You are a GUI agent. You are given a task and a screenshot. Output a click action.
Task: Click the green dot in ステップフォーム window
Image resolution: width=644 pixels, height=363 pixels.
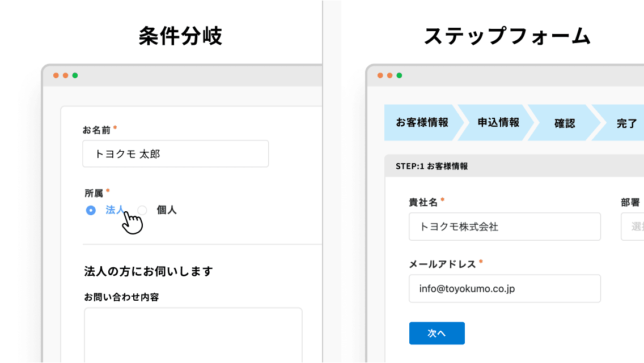coord(399,75)
